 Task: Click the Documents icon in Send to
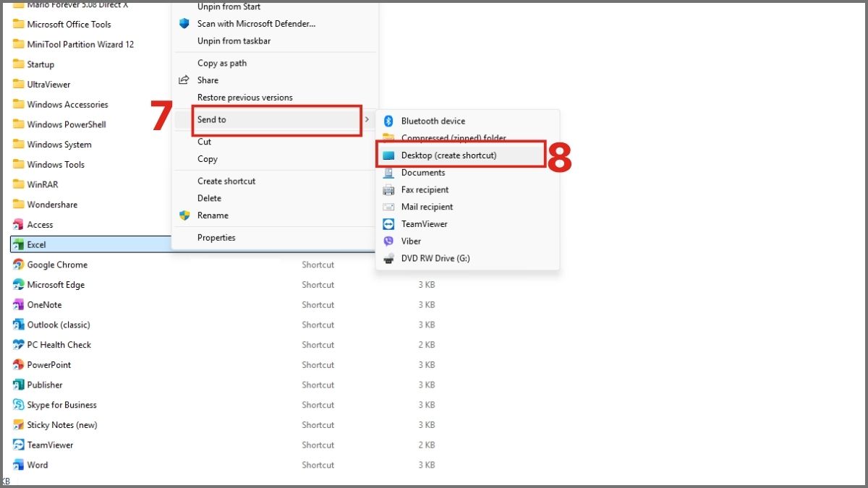point(388,173)
